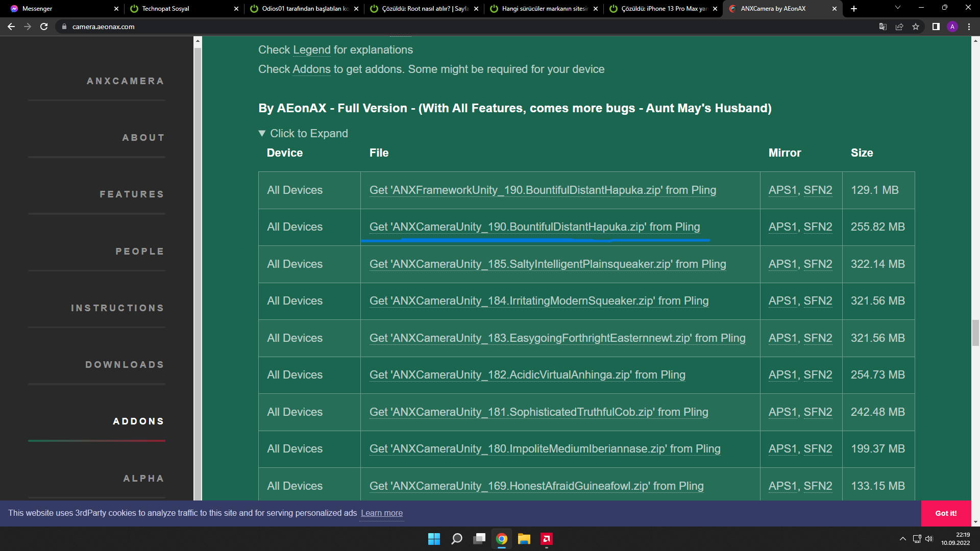The image size is (980, 551).
Task: Open the AMD software taskbar icon
Action: click(546, 539)
